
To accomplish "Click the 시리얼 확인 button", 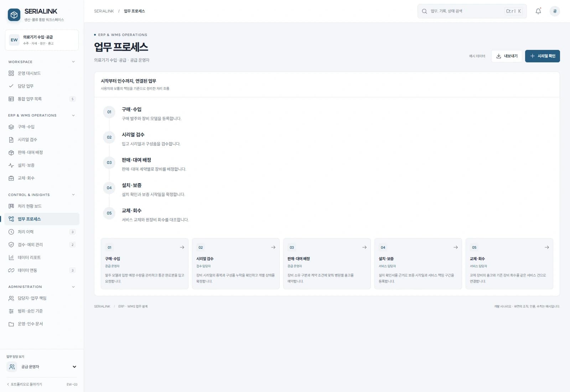I will (542, 56).
